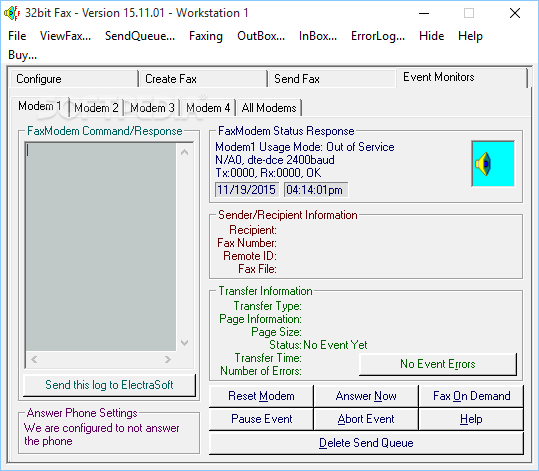Click the log scrollbar down arrow
This screenshot has width=539, height=471.
point(185,343)
